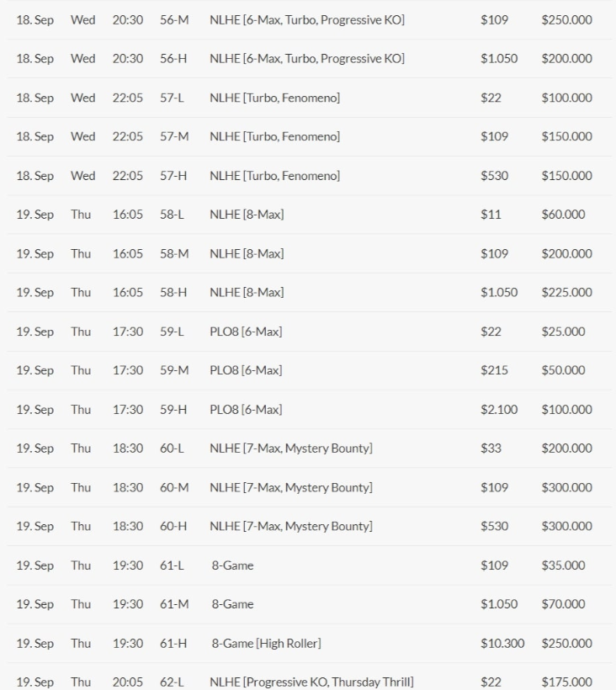
Task: Click event code 59-L
Action: pyautogui.click(x=172, y=332)
